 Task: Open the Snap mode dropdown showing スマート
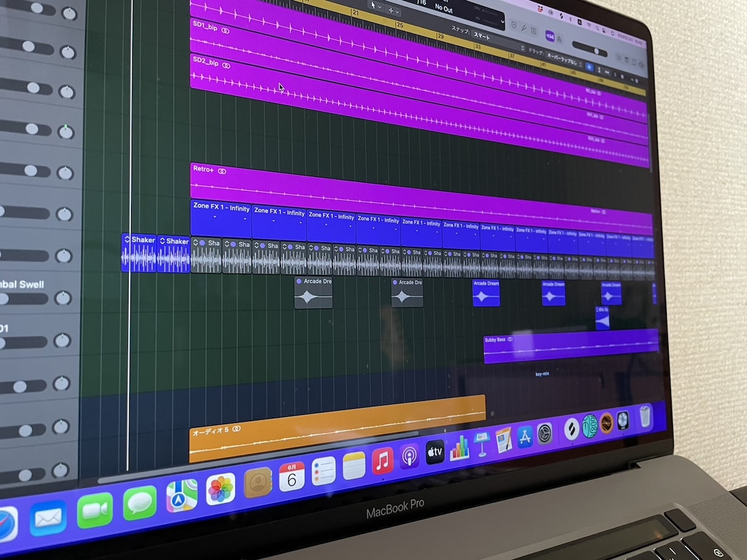click(x=497, y=40)
